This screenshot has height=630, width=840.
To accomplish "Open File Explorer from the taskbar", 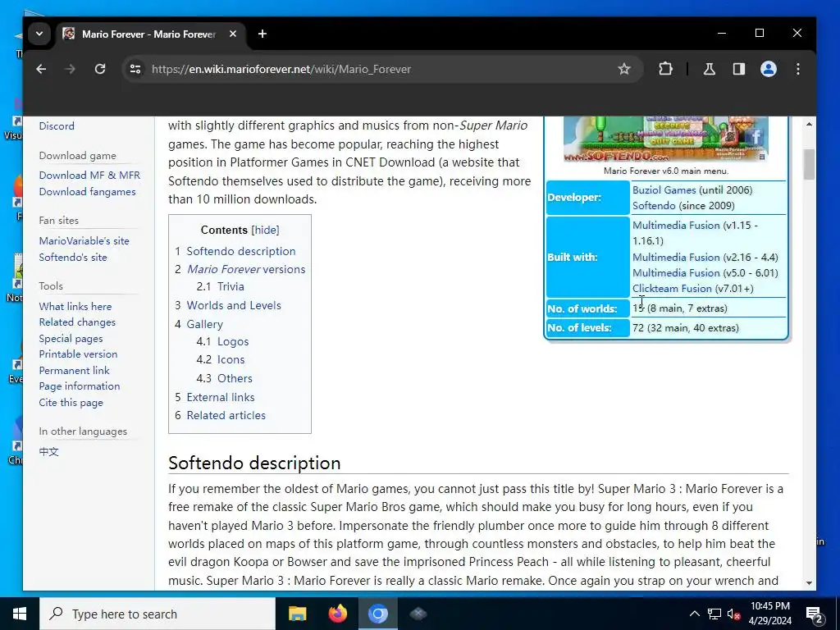I will pos(297,614).
